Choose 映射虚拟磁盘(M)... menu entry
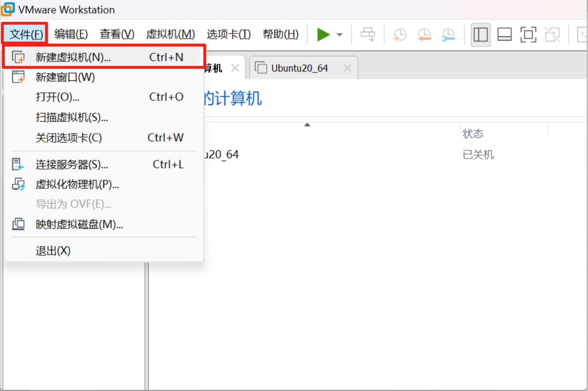588x391 pixels. coord(104,224)
